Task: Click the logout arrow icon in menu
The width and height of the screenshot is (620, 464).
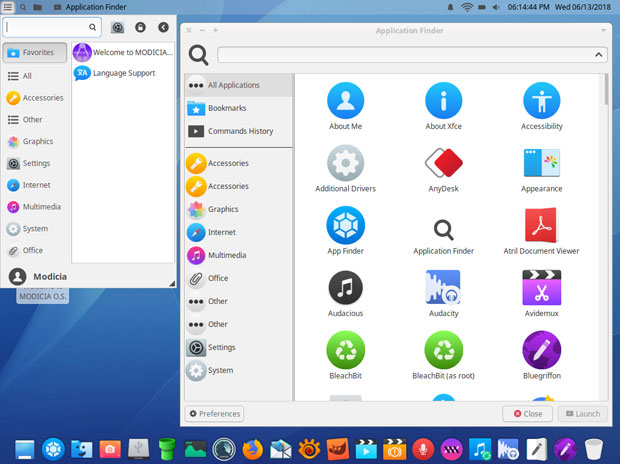Action: point(163,27)
